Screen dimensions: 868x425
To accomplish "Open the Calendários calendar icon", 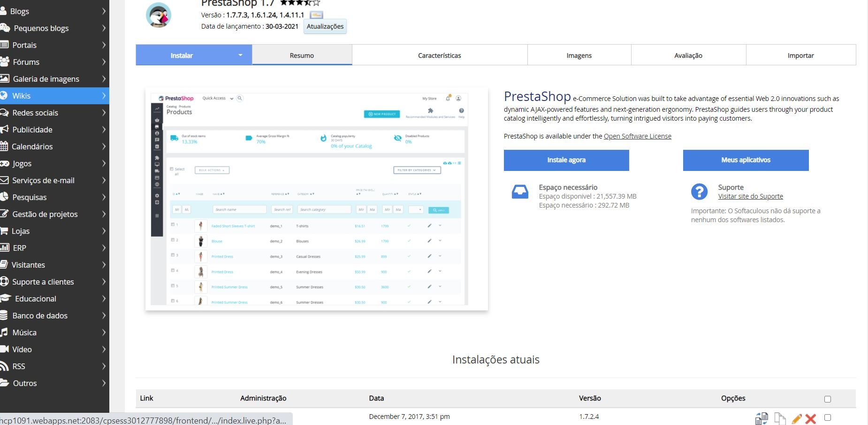I will pos(4,146).
